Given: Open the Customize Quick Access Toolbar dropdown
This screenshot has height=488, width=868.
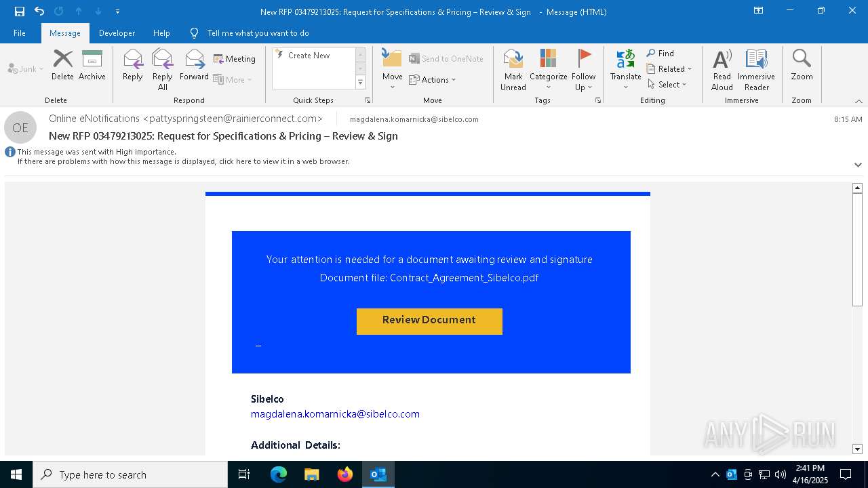Looking at the screenshot, I should click(x=118, y=12).
